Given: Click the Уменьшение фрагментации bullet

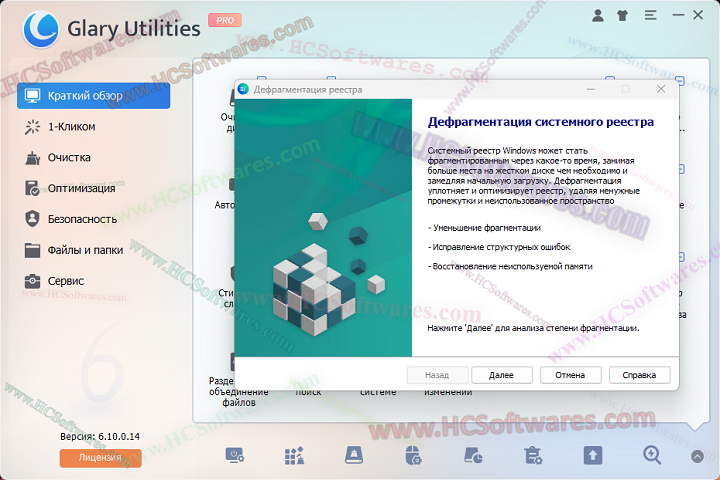Looking at the screenshot, I should (x=484, y=228).
